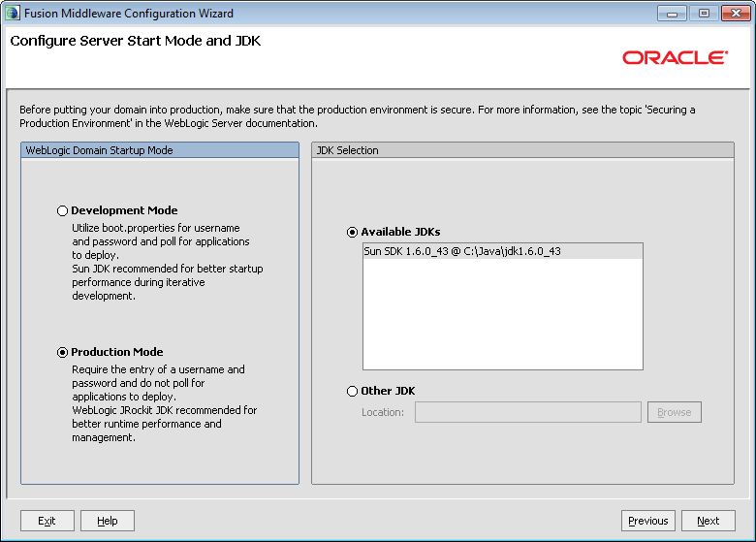Click the Production Mode label text
Screen dimensions: 756x542
pyautogui.click(x=117, y=353)
